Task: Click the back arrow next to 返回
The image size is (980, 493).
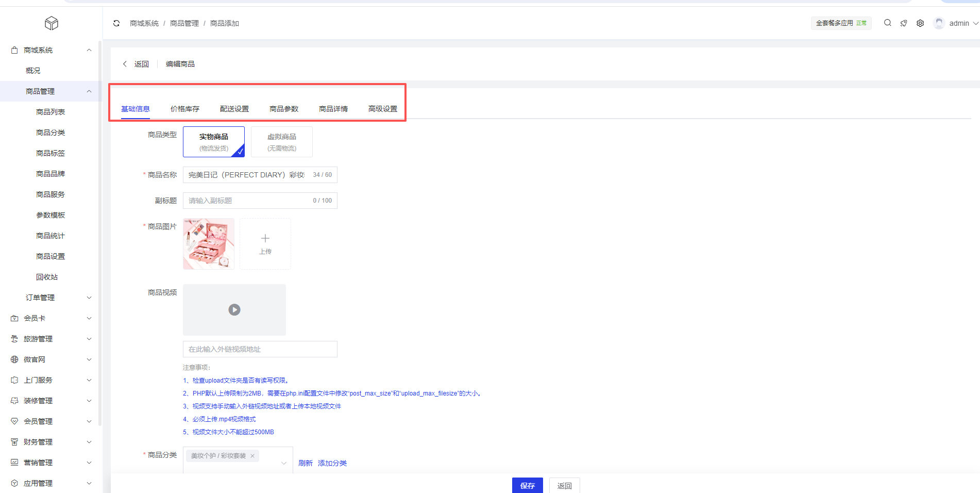Action: [x=125, y=64]
